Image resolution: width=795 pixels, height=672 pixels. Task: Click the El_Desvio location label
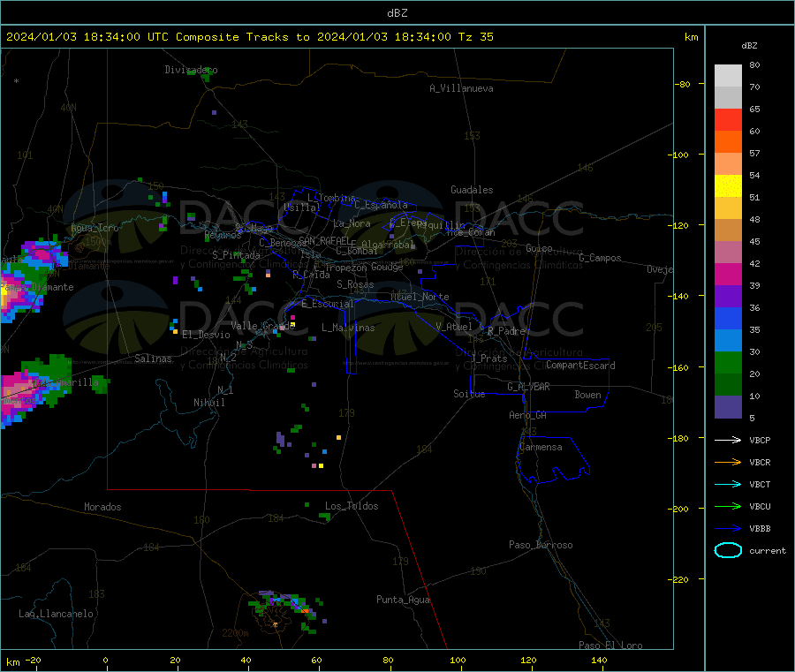point(206,335)
